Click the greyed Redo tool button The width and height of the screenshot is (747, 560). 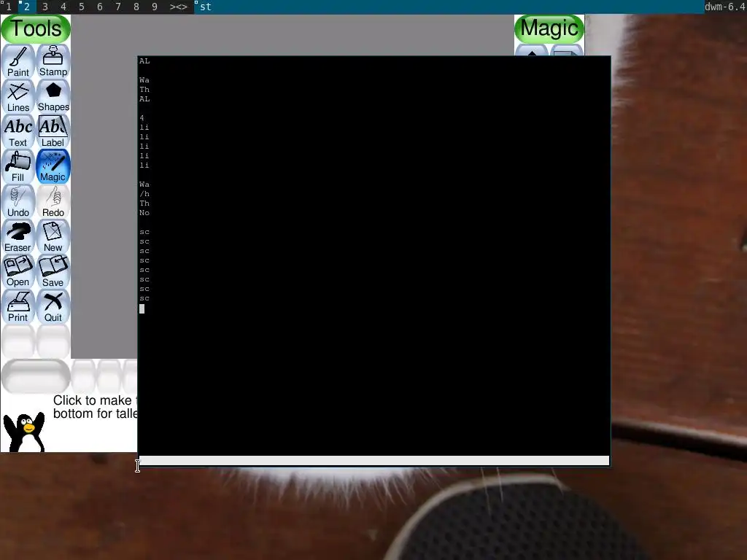(x=53, y=201)
